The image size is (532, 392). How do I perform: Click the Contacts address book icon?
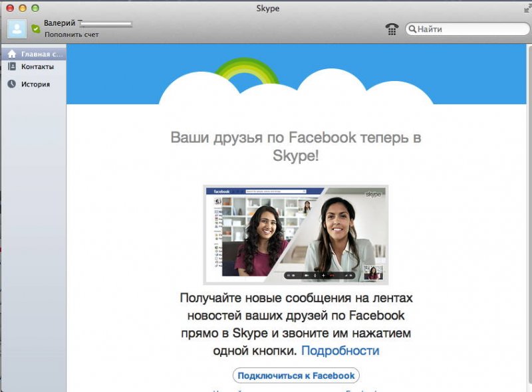(12, 66)
